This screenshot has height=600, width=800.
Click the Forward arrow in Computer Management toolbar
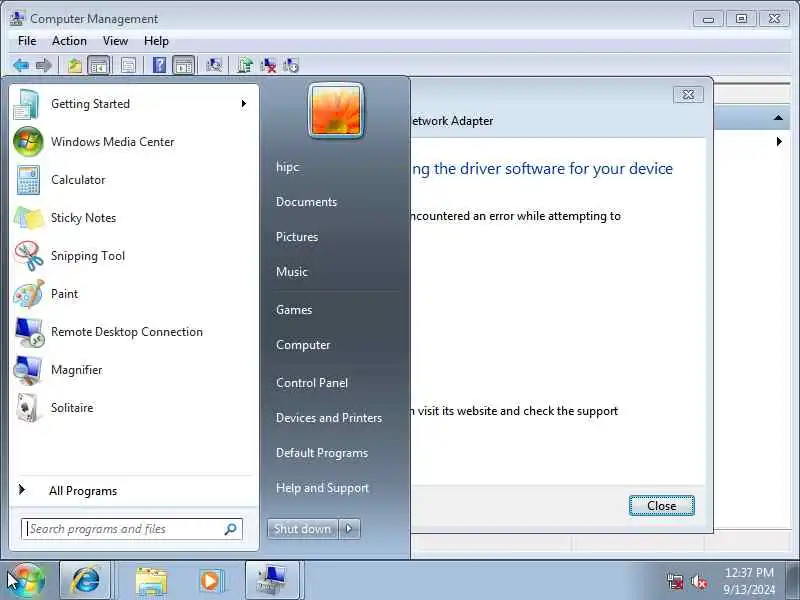(44, 65)
